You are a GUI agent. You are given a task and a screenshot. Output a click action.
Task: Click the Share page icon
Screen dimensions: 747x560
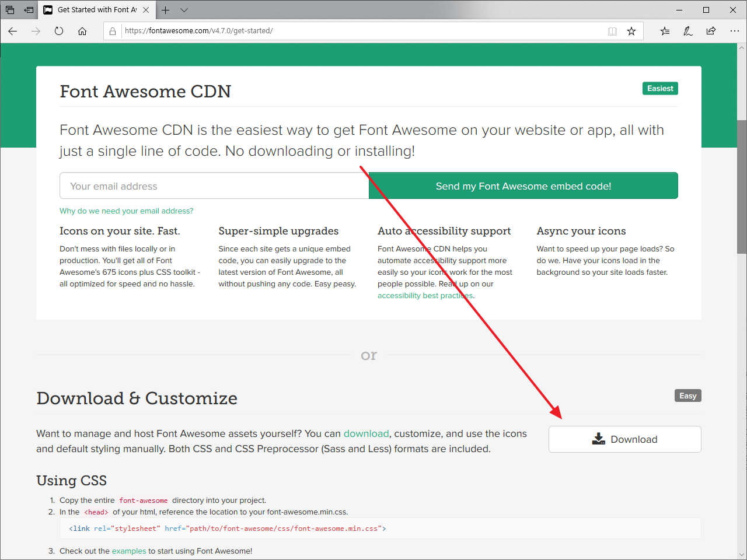click(x=711, y=31)
